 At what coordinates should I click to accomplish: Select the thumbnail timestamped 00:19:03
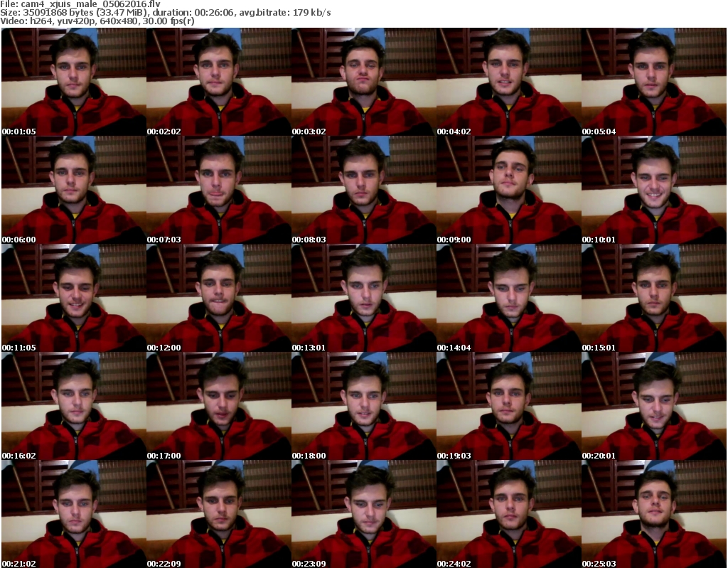tap(508, 406)
